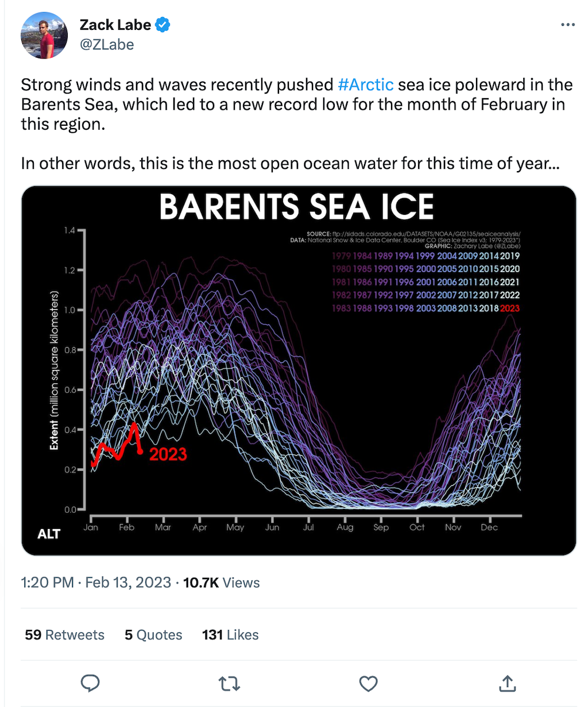Click the Zack Labe display name
The height and width of the screenshot is (707, 588).
(x=117, y=24)
